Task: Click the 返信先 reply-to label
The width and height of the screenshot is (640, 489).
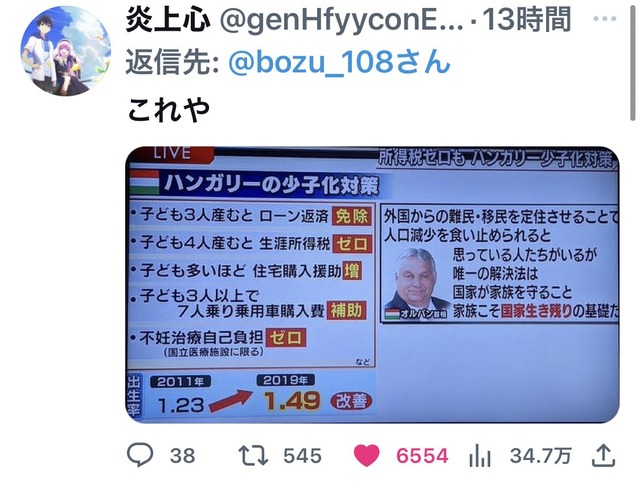Action: (x=173, y=62)
